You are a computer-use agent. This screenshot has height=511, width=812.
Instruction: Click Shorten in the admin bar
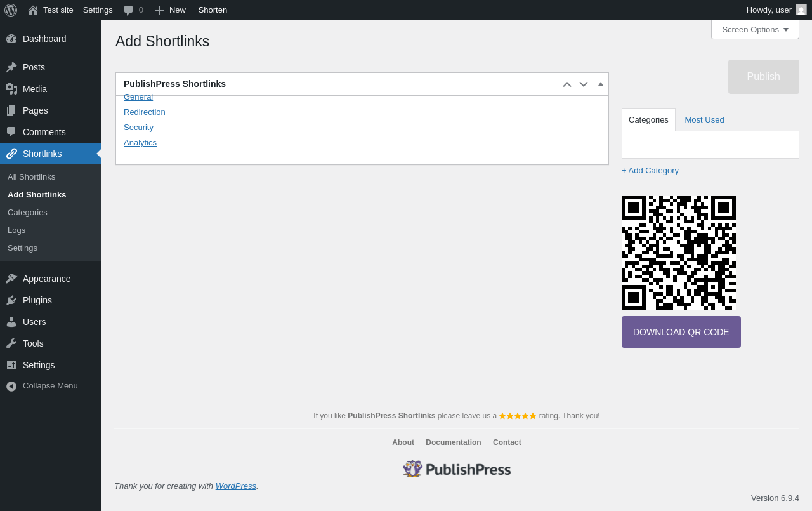point(213,10)
